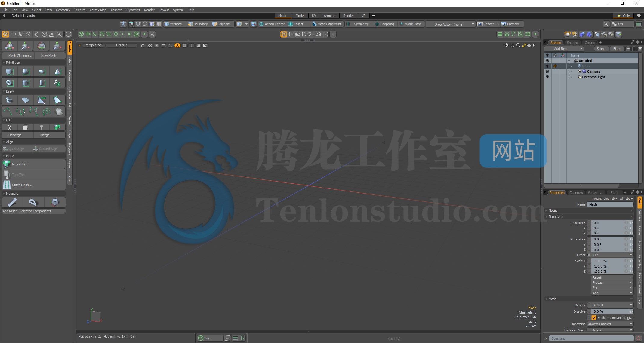
Task: Open Action Center options
Action: [x=272, y=24]
